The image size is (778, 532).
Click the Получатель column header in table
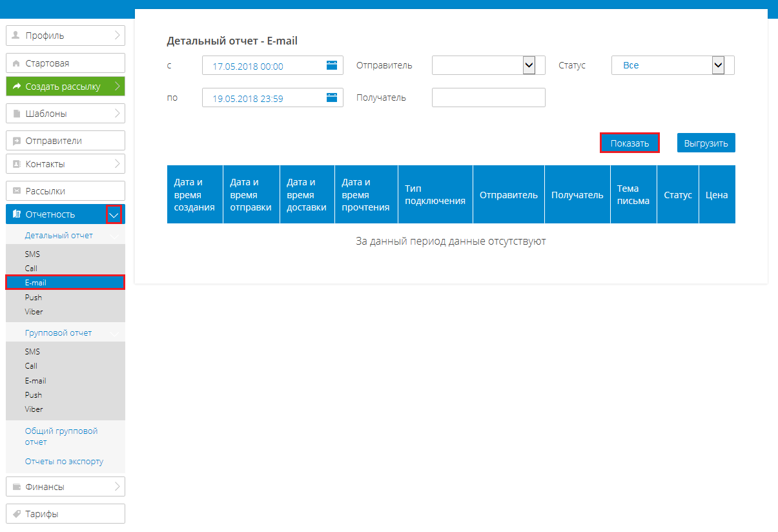pos(577,194)
